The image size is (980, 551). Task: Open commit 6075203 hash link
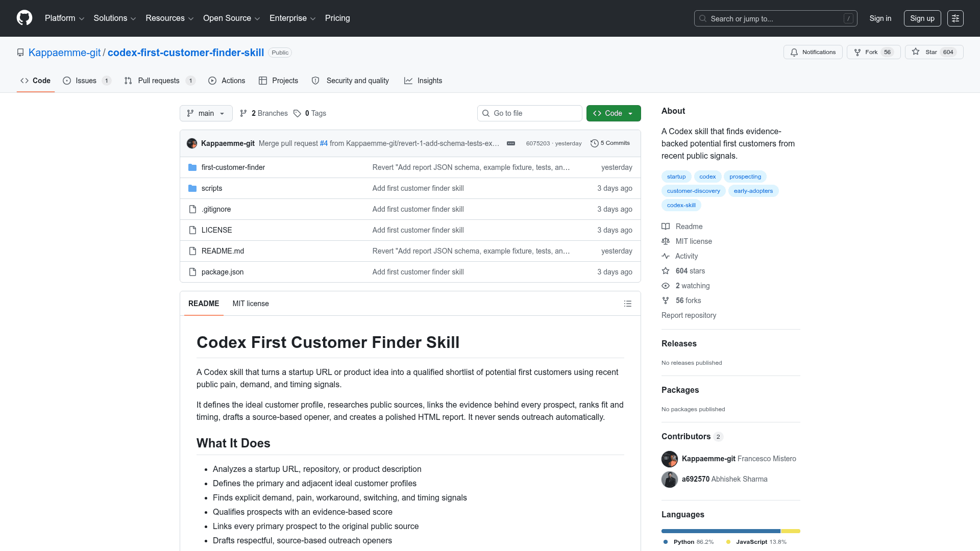(x=538, y=143)
